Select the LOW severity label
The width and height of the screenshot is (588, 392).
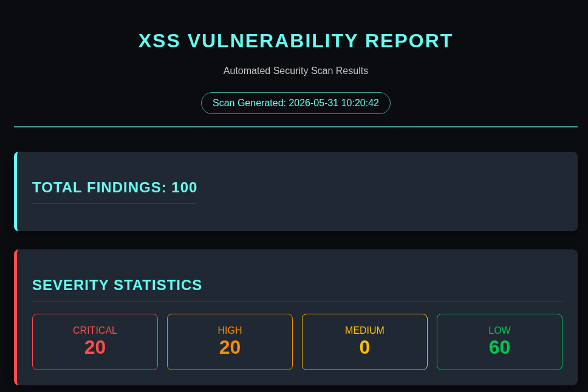coord(499,330)
